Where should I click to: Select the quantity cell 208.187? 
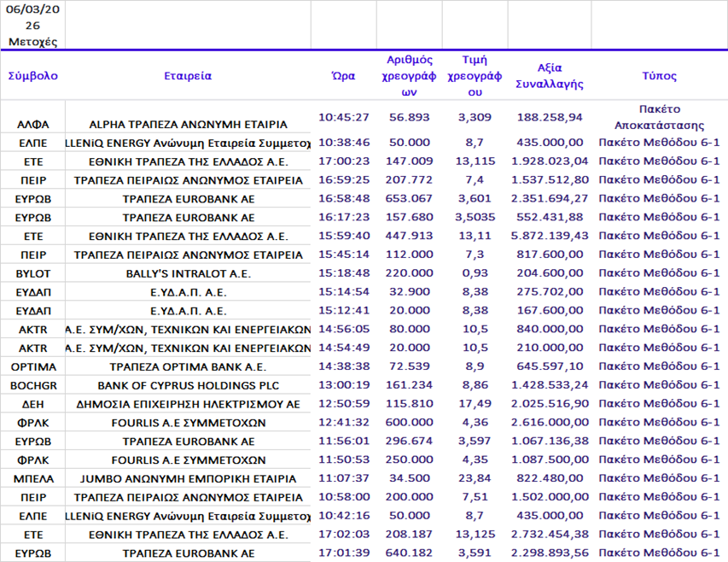pos(409,534)
